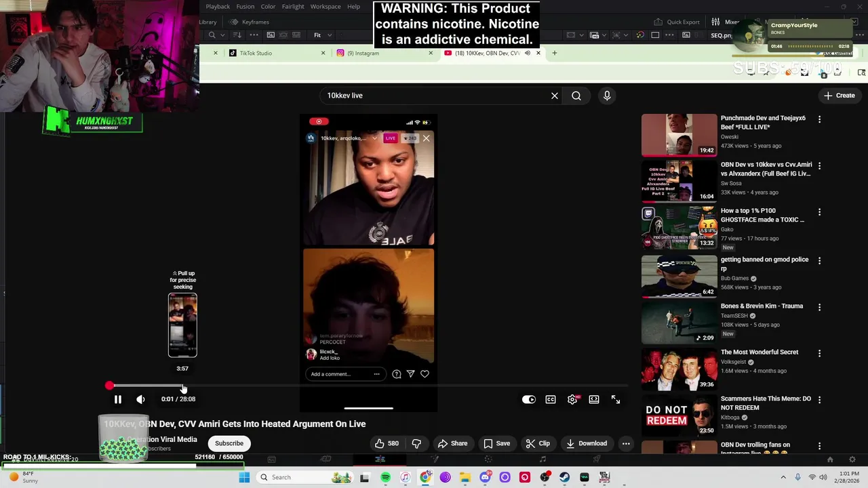Open Resolve Fairlight page icon
The image size is (868, 488).
point(542,460)
